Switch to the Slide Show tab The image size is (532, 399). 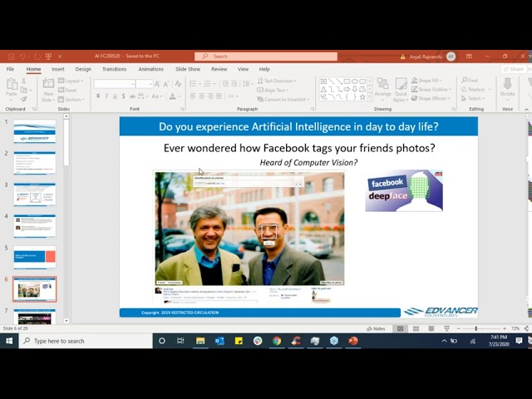(188, 69)
